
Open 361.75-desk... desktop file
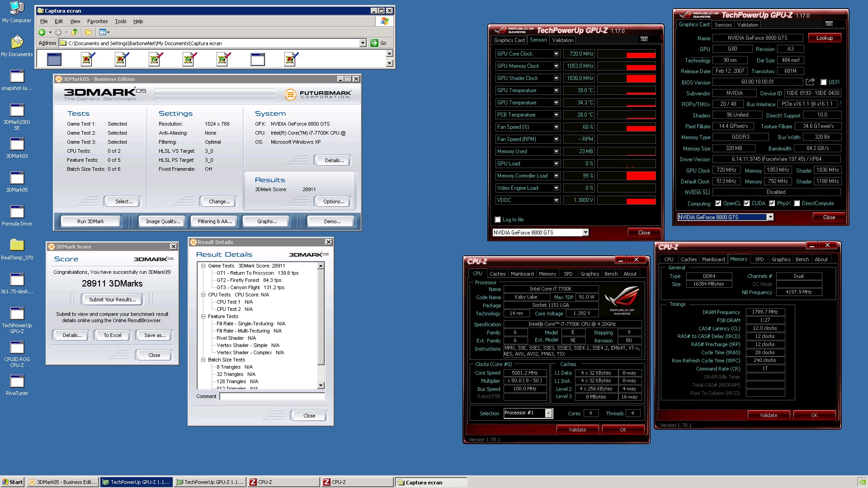pyautogui.click(x=17, y=283)
